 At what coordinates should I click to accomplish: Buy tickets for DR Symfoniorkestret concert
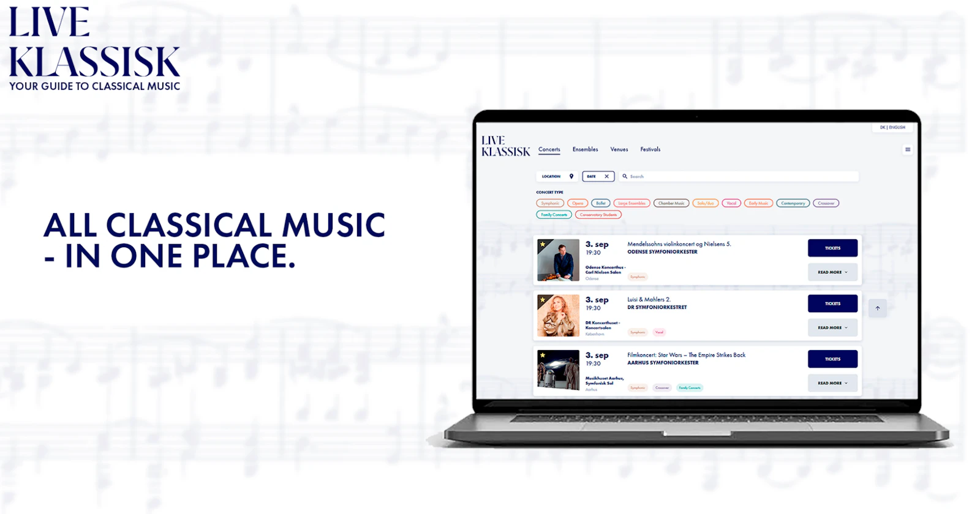(x=833, y=304)
